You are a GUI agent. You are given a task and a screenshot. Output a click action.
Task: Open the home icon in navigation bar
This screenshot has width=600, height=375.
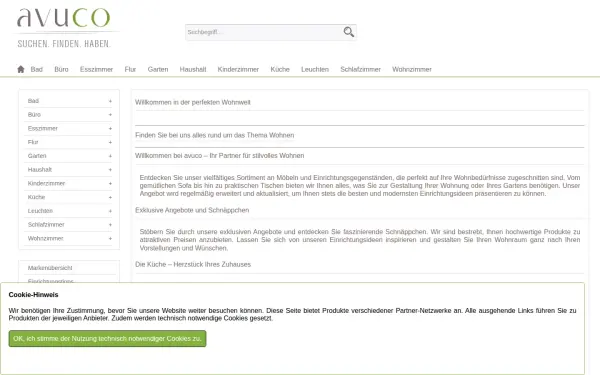click(21, 69)
